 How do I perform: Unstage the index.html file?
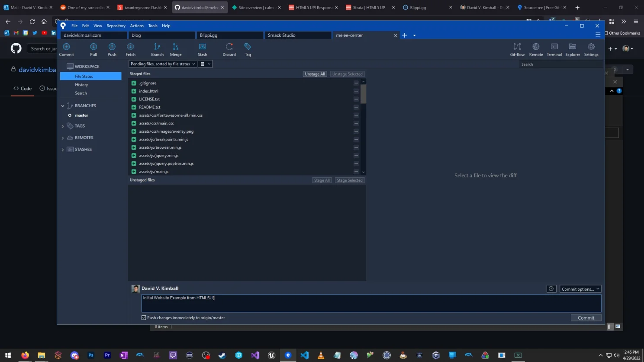pyautogui.click(x=356, y=91)
